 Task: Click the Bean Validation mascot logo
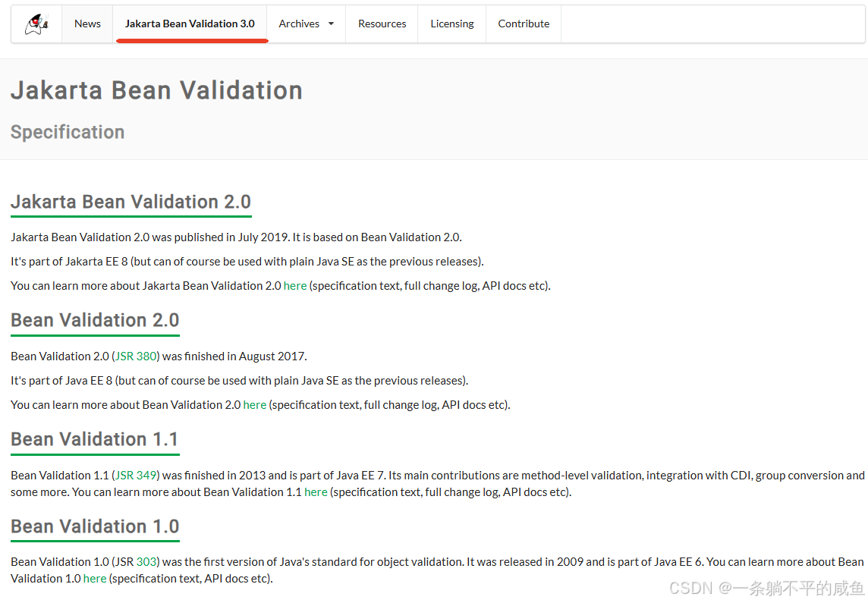36,24
